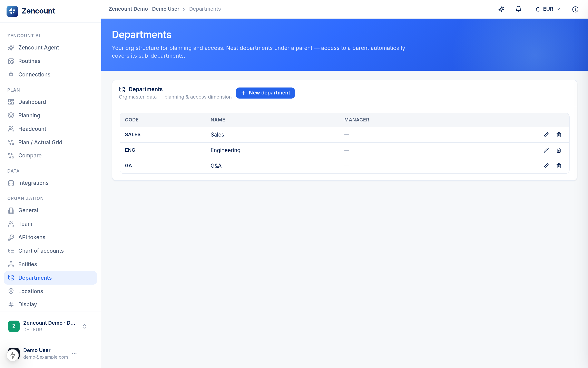Edit the SALES department with the pencil icon
Viewport: 588px width, 368px height.
(546, 135)
